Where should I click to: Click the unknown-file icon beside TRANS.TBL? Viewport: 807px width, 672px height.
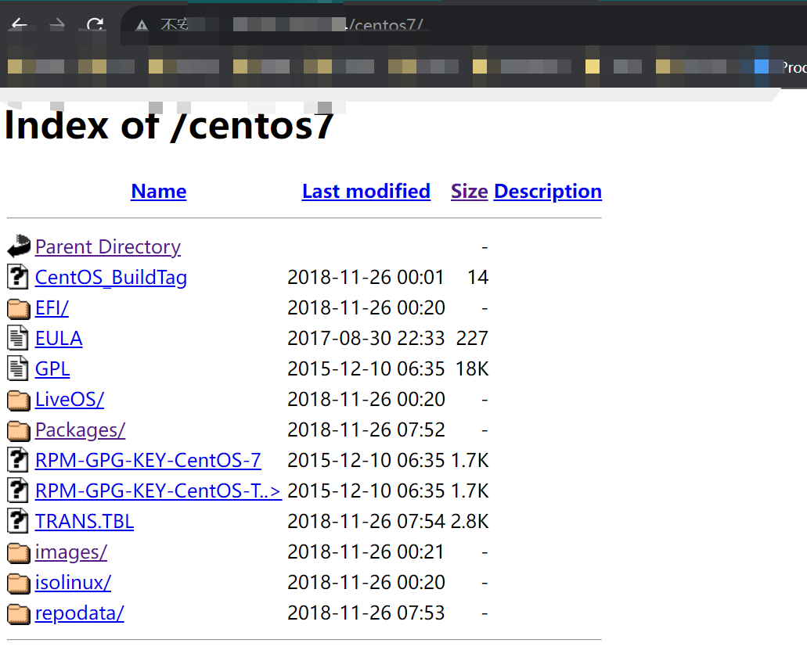point(18,520)
